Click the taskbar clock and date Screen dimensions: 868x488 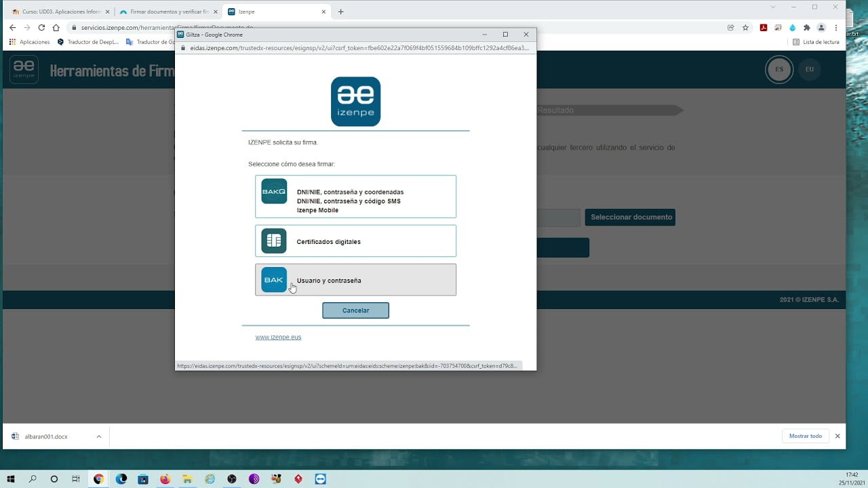pos(852,479)
